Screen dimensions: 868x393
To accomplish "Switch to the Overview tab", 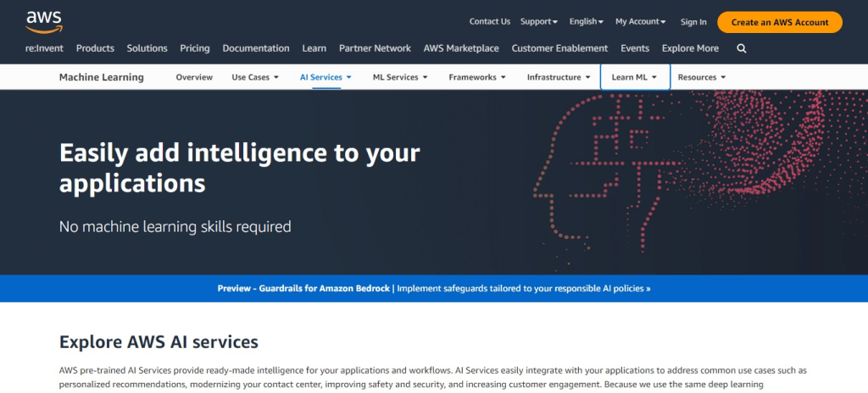I will 194,77.
